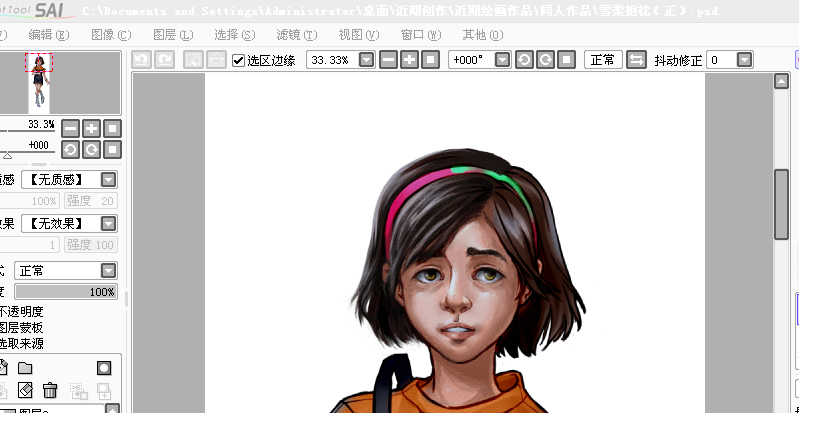The image size is (829, 446).
Task: Click the 33.33% zoom value field
Action: point(332,60)
